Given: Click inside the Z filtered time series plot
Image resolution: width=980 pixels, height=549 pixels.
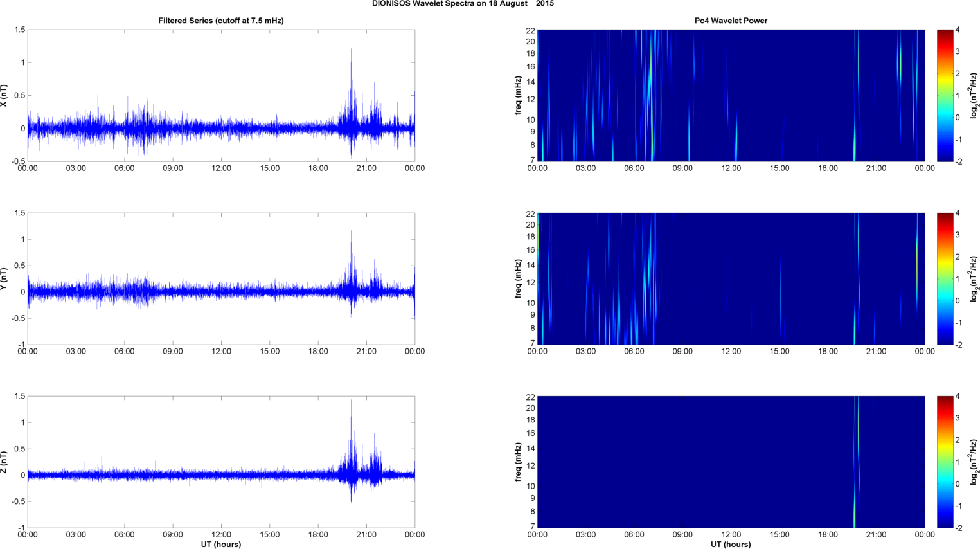Looking at the screenshot, I should pyautogui.click(x=221, y=462).
